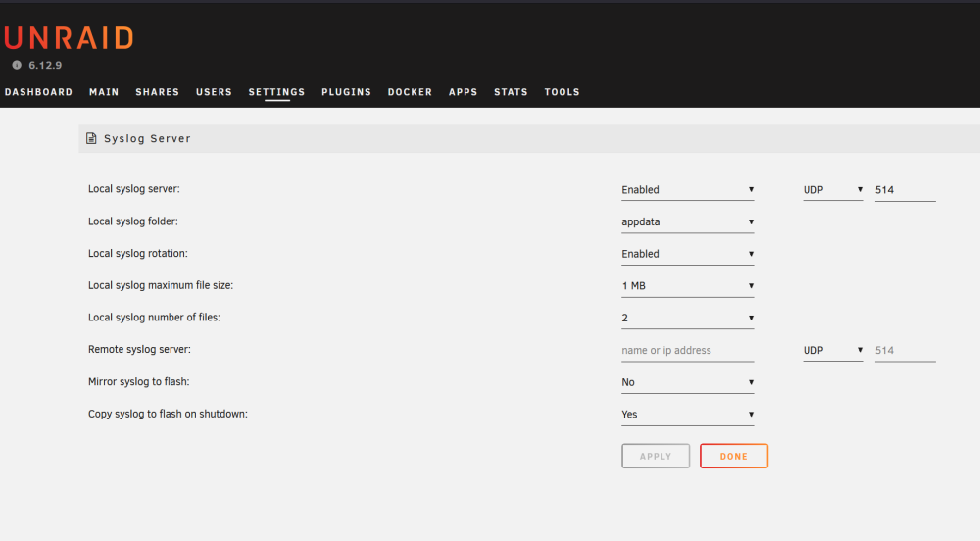The image size is (980, 541).
Task: Click the version info icon beside 6.12.9
Action: (x=17, y=65)
